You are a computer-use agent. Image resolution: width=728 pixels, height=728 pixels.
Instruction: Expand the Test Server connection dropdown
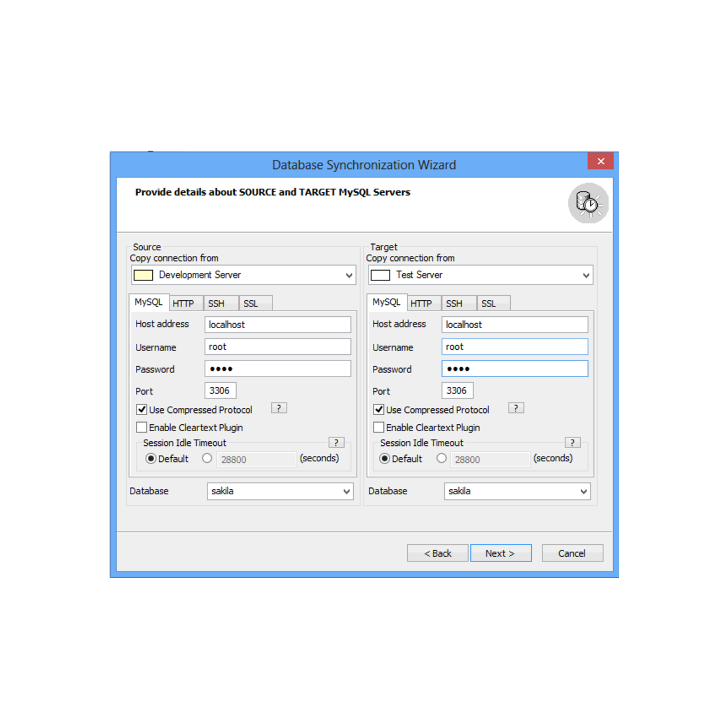point(586,275)
